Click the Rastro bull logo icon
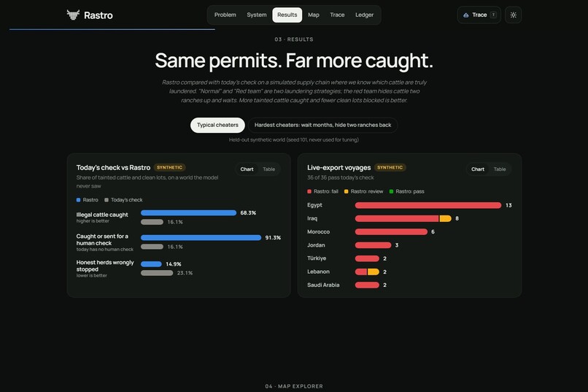588x392 pixels. click(73, 15)
